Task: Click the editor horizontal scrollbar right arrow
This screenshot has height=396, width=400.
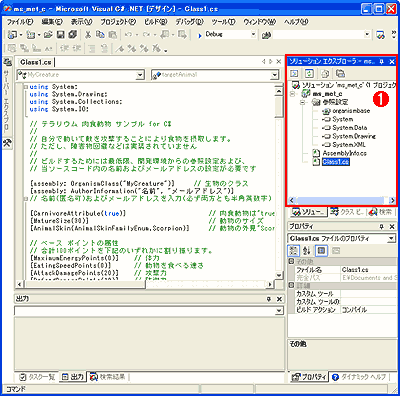Action: point(270,284)
